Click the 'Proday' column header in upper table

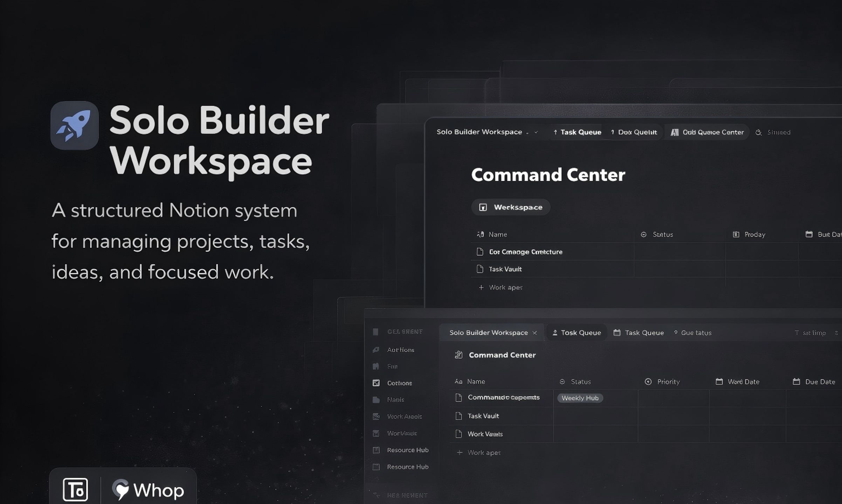pyautogui.click(x=749, y=234)
